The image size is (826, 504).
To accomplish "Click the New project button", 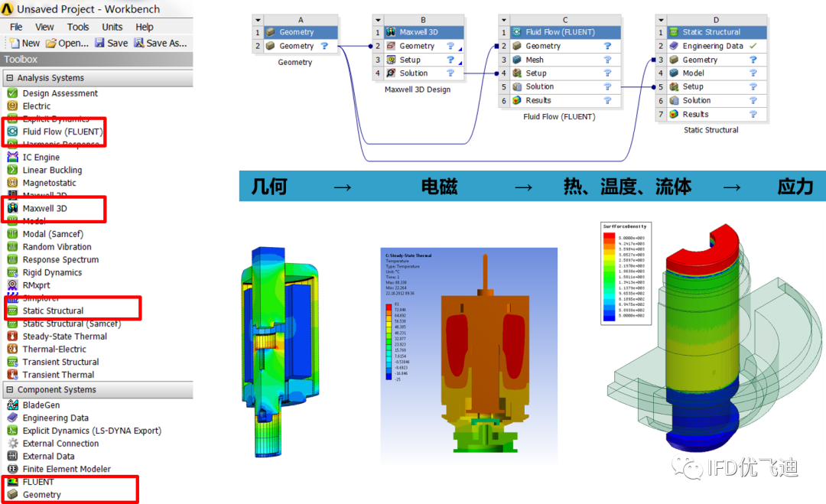I will [x=24, y=43].
